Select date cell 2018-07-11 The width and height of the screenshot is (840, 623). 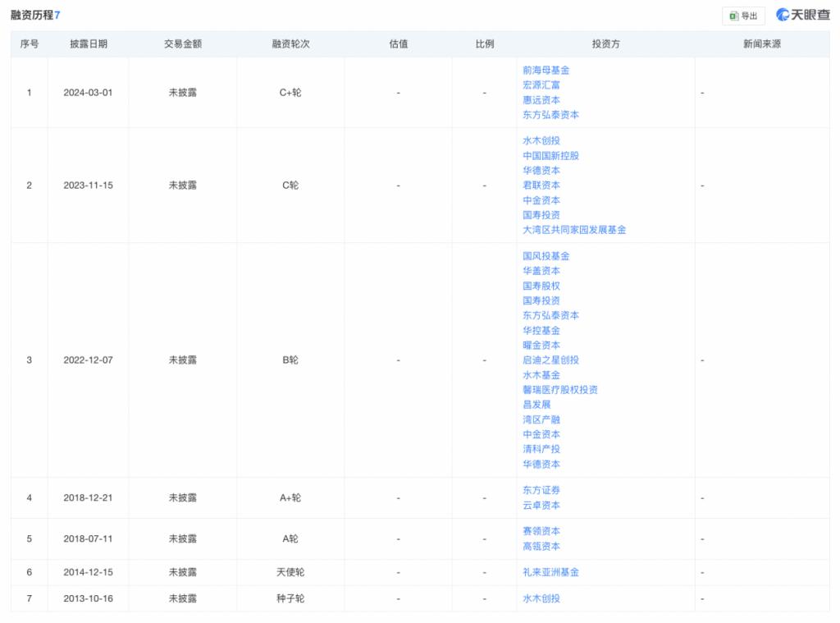(x=88, y=538)
